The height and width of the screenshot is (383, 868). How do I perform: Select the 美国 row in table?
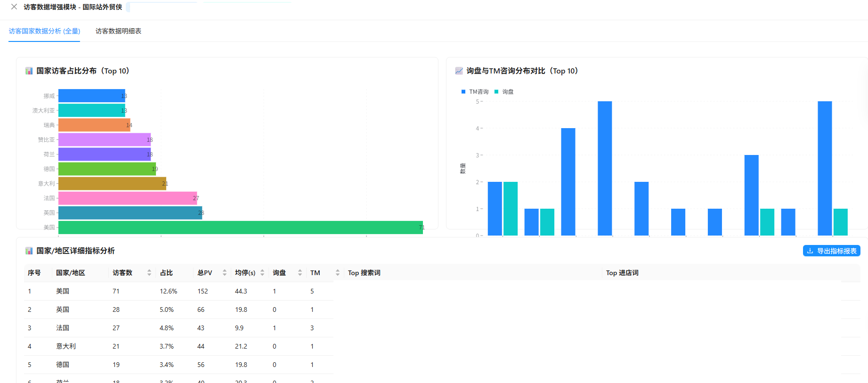tap(63, 291)
